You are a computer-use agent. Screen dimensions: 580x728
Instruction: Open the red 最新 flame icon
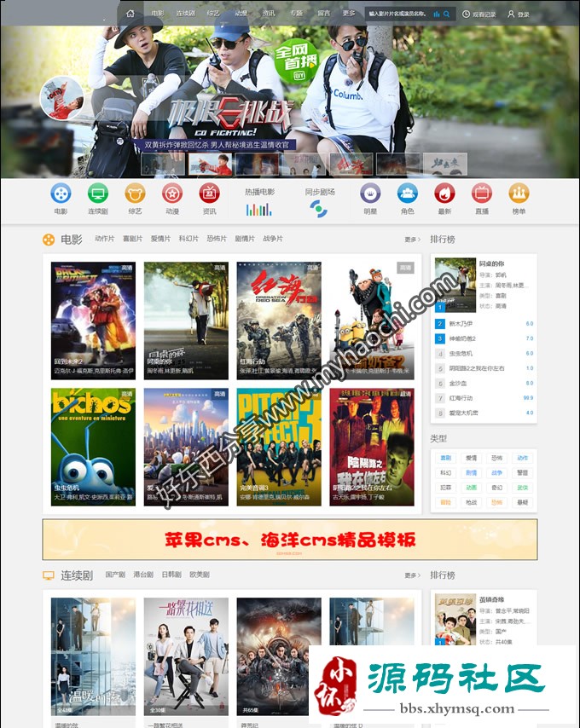point(444,194)
